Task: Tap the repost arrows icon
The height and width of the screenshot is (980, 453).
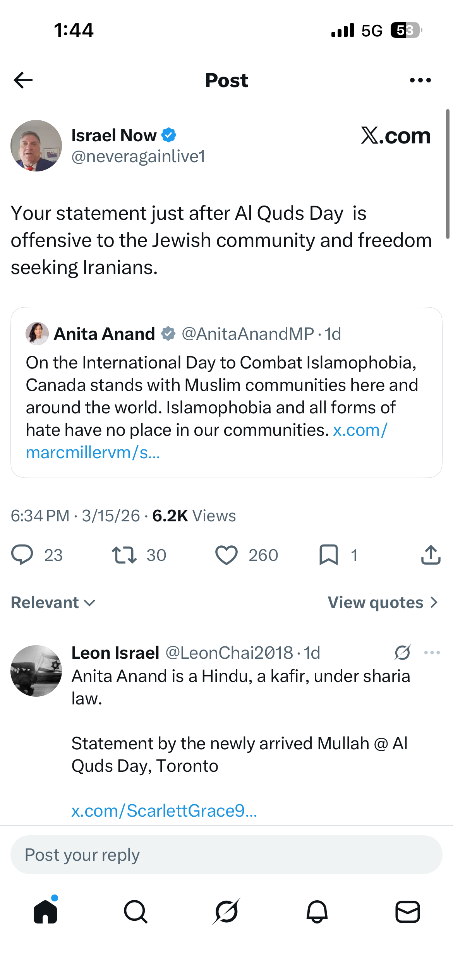Action: pyautogui.click(x=124, y=555)
